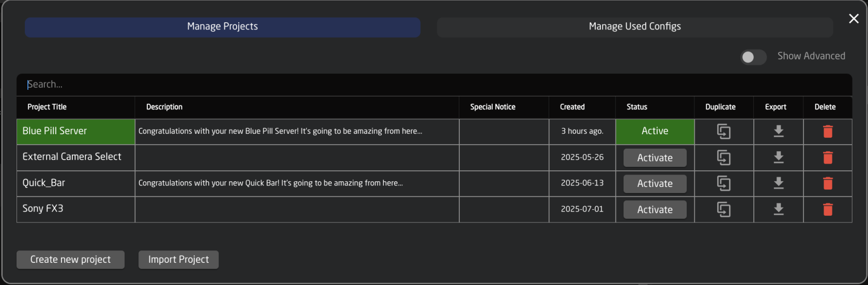Viewport: 868px width, 285px height.
Task: Click the 2025-06-13 created date
Action: [x=582, y=183]
